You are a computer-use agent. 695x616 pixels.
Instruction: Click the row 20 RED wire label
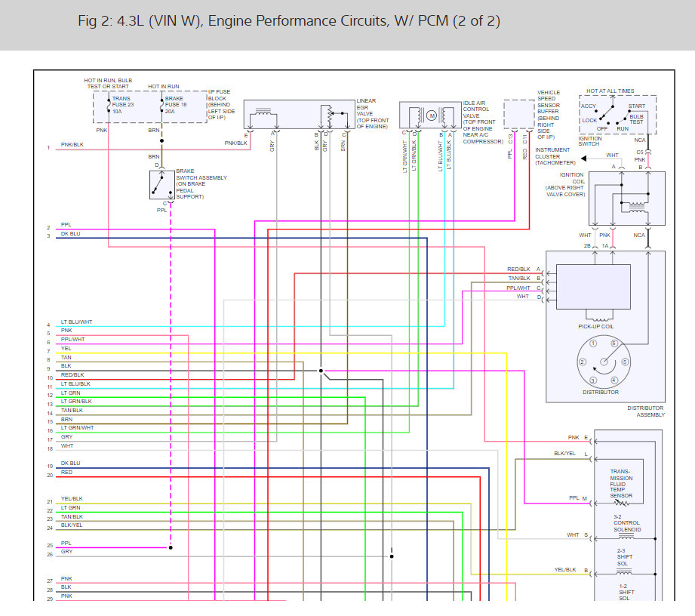[66, 473]
